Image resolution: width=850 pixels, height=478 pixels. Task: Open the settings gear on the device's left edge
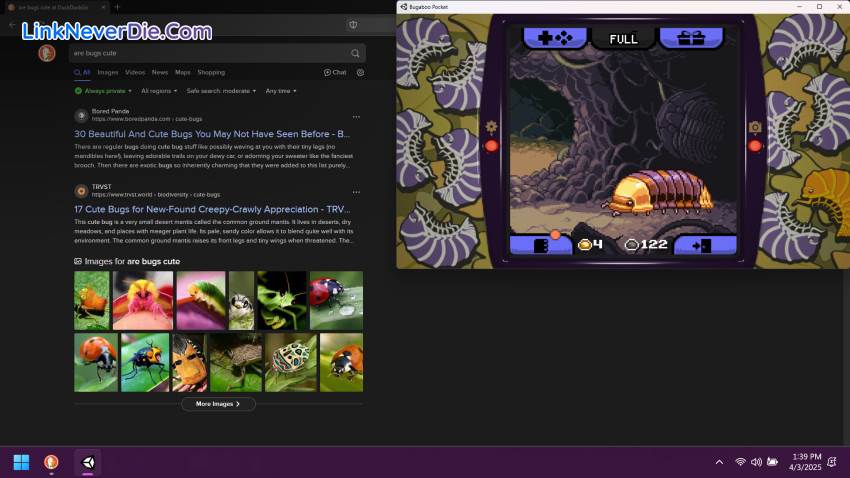[491, 127]
